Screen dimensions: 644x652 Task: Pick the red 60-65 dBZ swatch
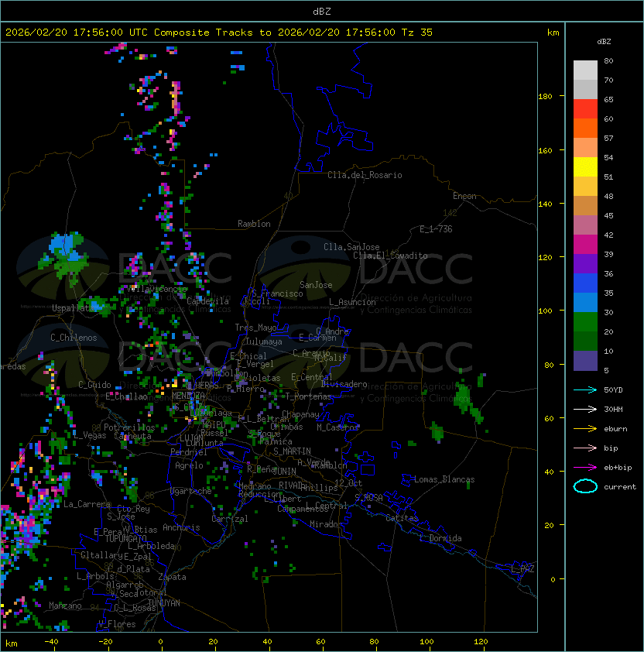coord(585,109)
